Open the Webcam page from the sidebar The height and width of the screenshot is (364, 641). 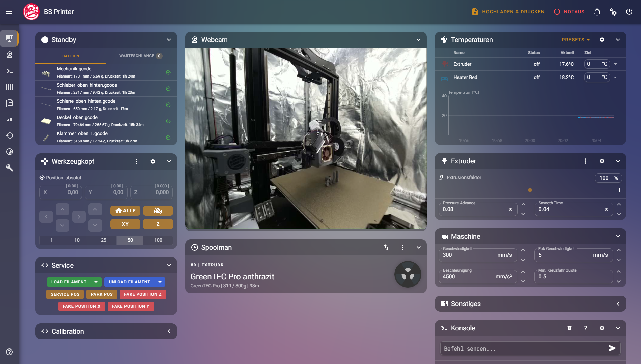(10, 55)
